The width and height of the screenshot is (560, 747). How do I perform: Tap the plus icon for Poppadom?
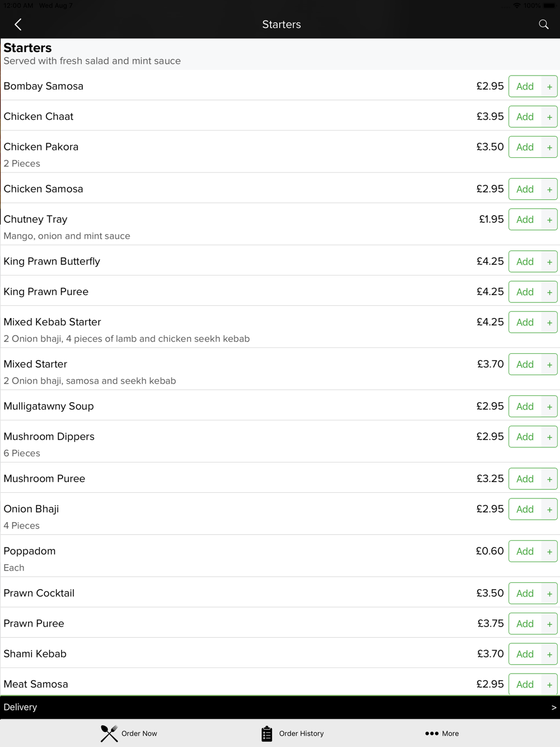[549, 551]
